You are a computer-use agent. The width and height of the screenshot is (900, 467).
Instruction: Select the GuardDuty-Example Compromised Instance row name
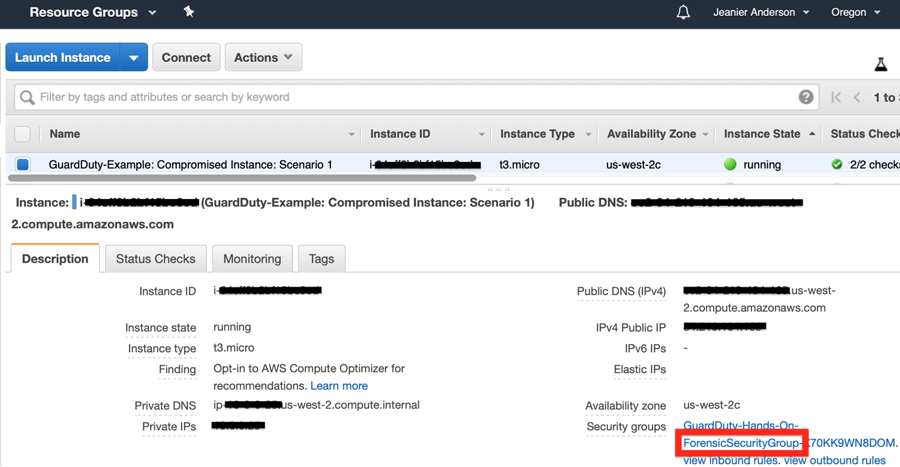(191, 165)
